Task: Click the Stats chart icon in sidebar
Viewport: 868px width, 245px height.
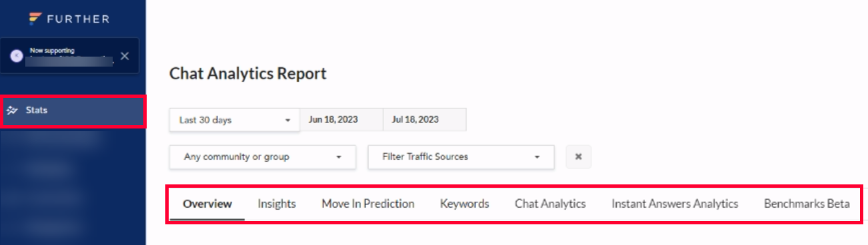Action: (11, 111)
